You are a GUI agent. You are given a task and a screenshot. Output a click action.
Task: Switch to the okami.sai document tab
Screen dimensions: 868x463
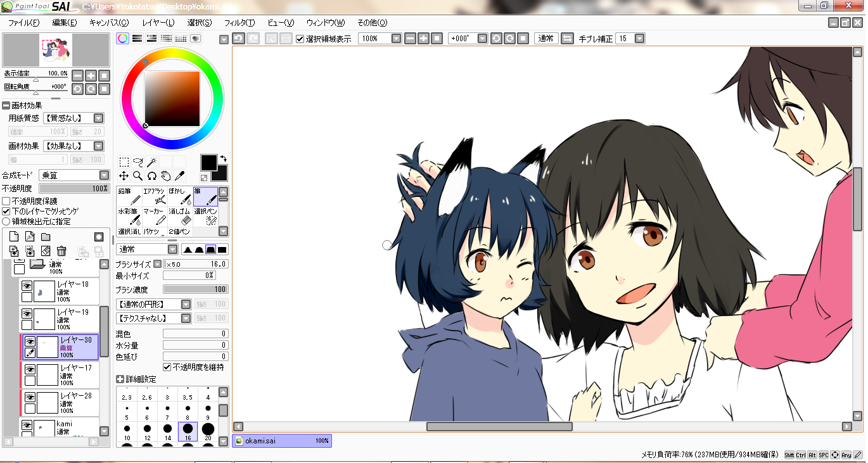click(282, 441)
